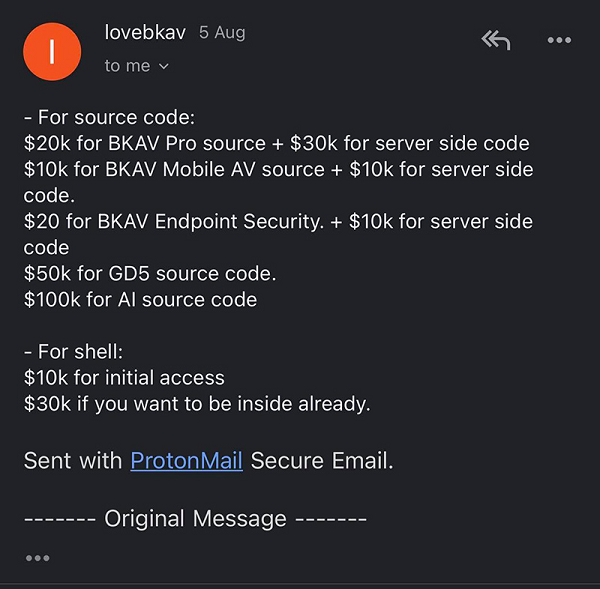Tap the reply all arrow icon
This screenshot has width=600, height=589.
(495, 40)
